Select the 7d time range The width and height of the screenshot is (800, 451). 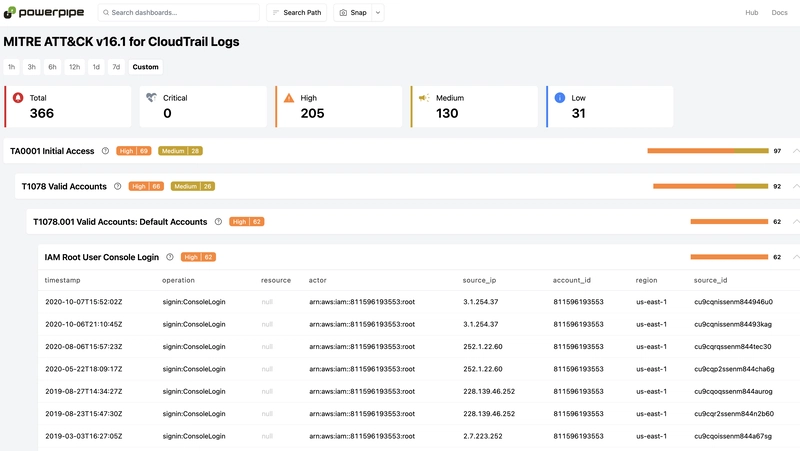pos(116,67)
